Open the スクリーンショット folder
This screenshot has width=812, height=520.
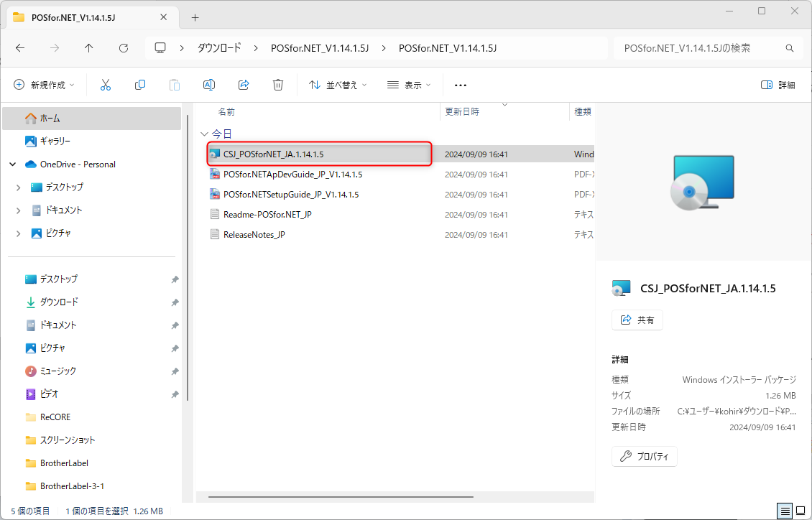tap(92, 440)
